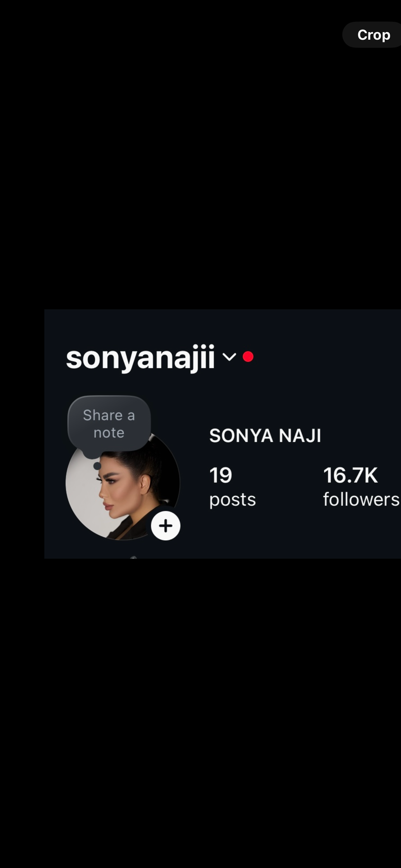Click the word SONYA in the display name
The height and width of the screenshot is (868, 401).
(241, 436)
